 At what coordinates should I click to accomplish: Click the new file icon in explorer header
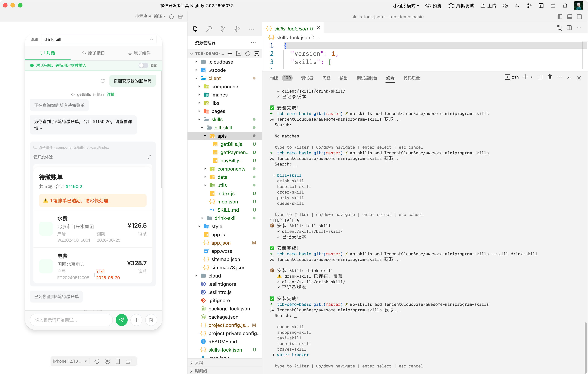click(230, 53)
